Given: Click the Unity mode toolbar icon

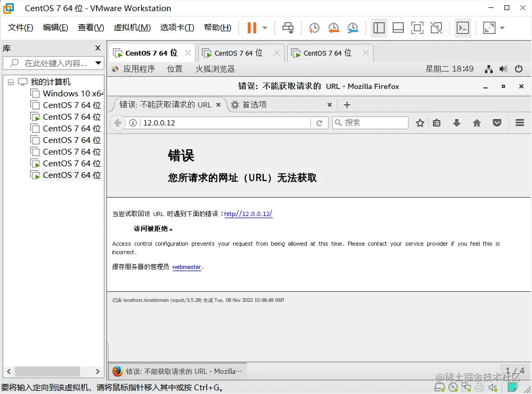Looking at the screenshot, I should point(436,28).
